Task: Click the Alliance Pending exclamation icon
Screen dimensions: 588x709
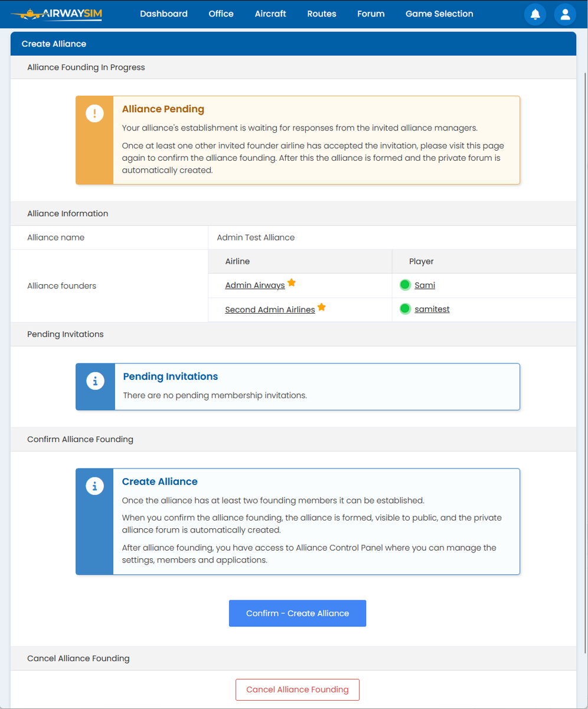Action: [x=94, y=113]
